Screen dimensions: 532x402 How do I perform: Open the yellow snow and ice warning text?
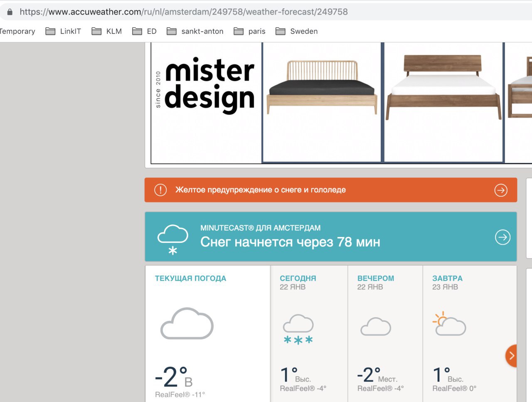tap(261, 190)
